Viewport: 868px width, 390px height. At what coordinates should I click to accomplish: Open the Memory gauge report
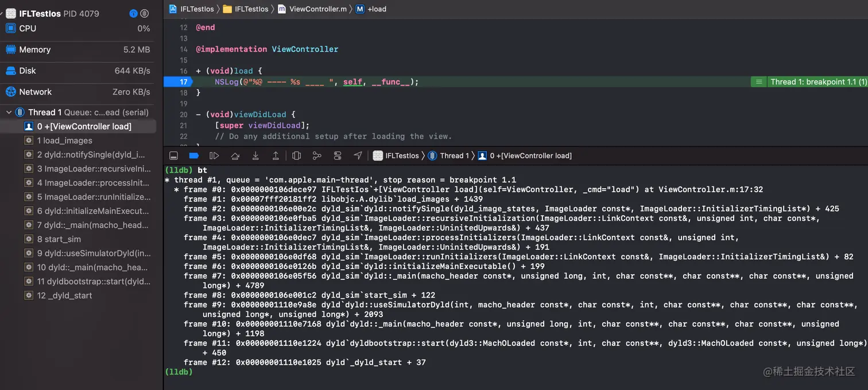coord(78,49)
